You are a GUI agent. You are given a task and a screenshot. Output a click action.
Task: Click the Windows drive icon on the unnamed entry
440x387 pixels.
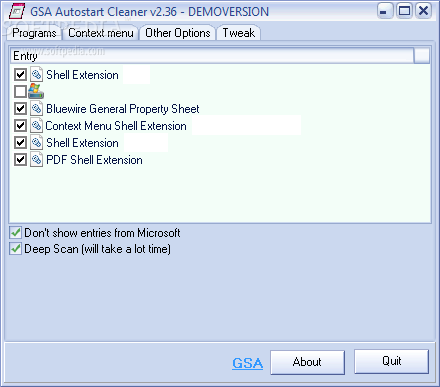[x=36, y=91]
